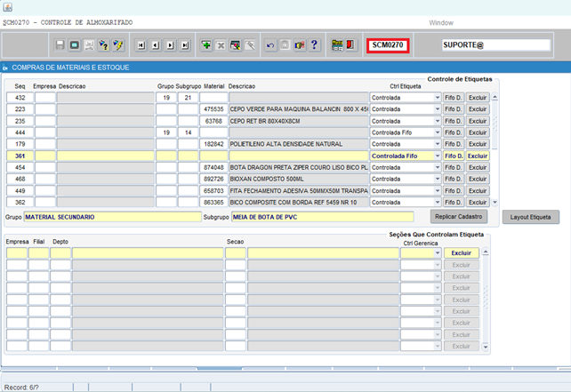Click Fifo D. for Seq 432 row

[454, 98]
